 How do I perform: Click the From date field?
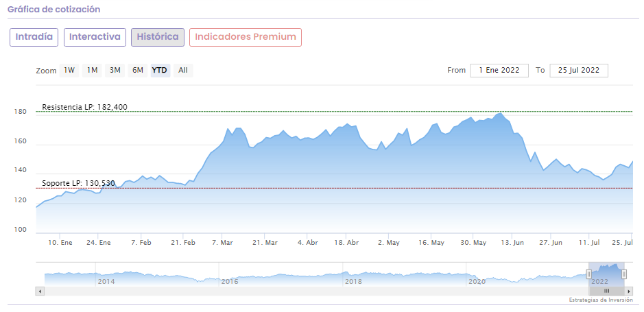point(499,70)
